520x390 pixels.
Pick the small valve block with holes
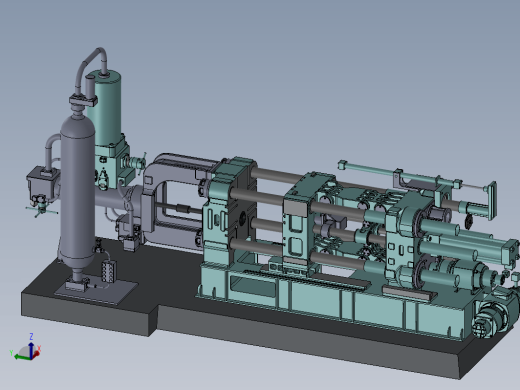pos(109,271)
